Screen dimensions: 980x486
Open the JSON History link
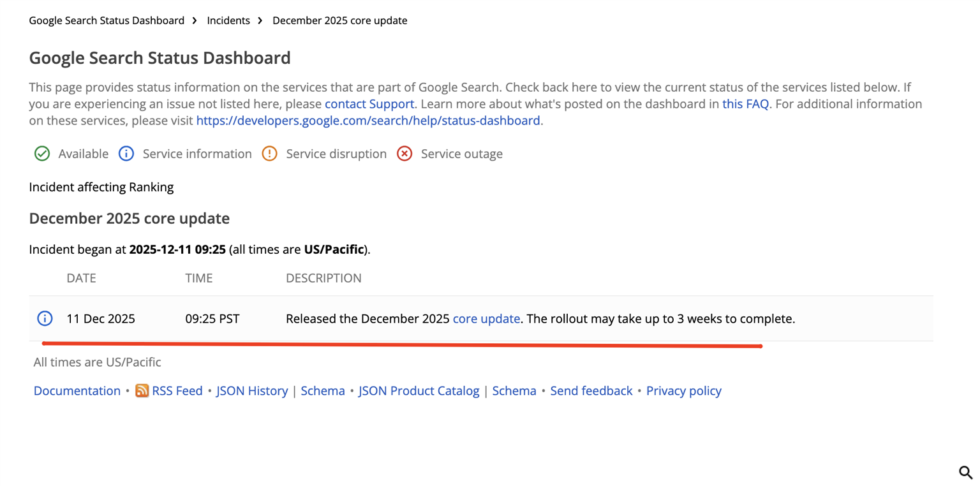252,391
